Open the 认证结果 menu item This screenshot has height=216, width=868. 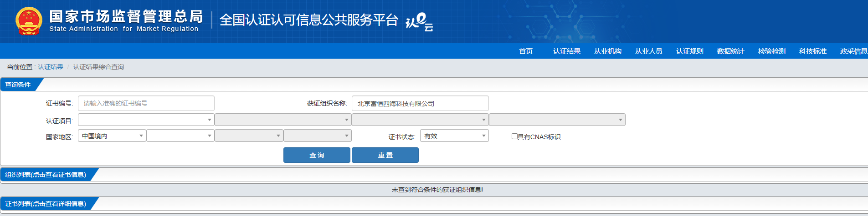(x=567, y=51)
